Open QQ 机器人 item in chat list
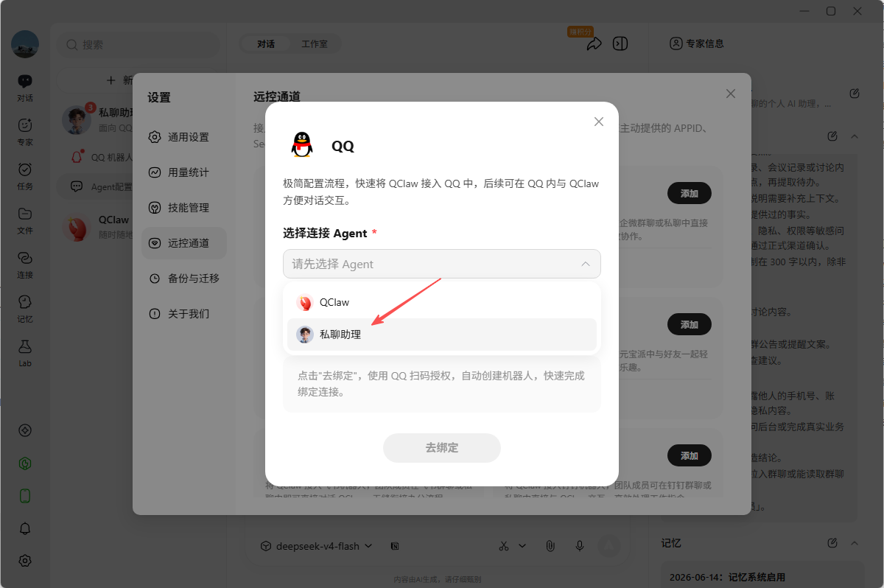Screen dimensions: 884x588 click(96, 157)
